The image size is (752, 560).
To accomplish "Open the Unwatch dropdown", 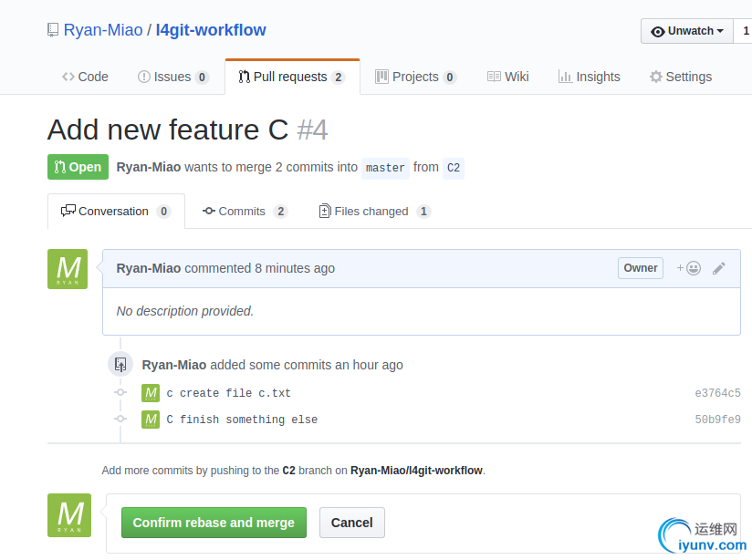I will (x=687, y=31).
